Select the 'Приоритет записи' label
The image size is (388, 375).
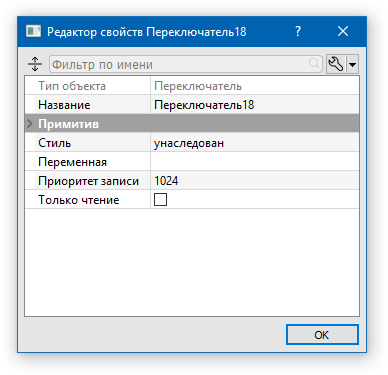(88, 181)
